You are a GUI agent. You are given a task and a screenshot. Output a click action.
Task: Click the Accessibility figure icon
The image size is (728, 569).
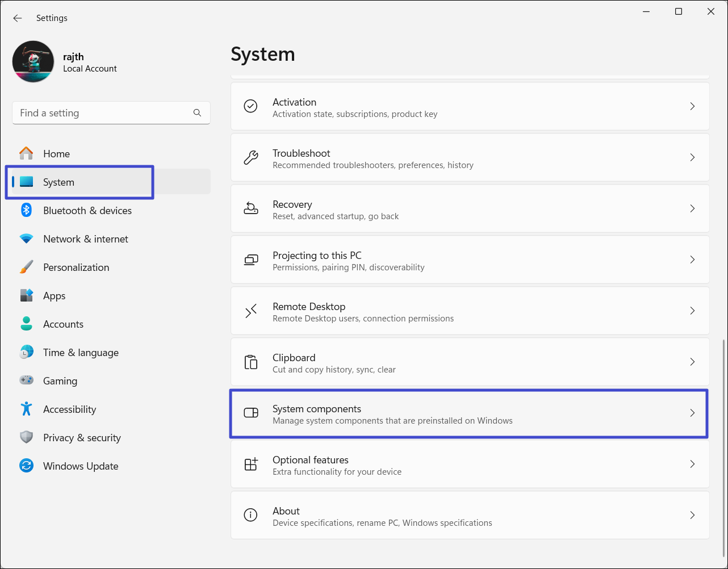26,409
